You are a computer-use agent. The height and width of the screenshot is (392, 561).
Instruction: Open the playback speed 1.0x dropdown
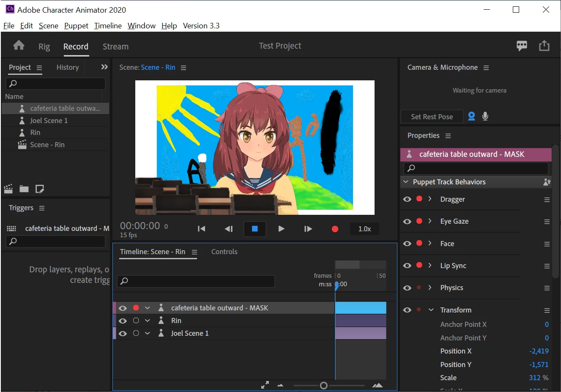[364, 229]
